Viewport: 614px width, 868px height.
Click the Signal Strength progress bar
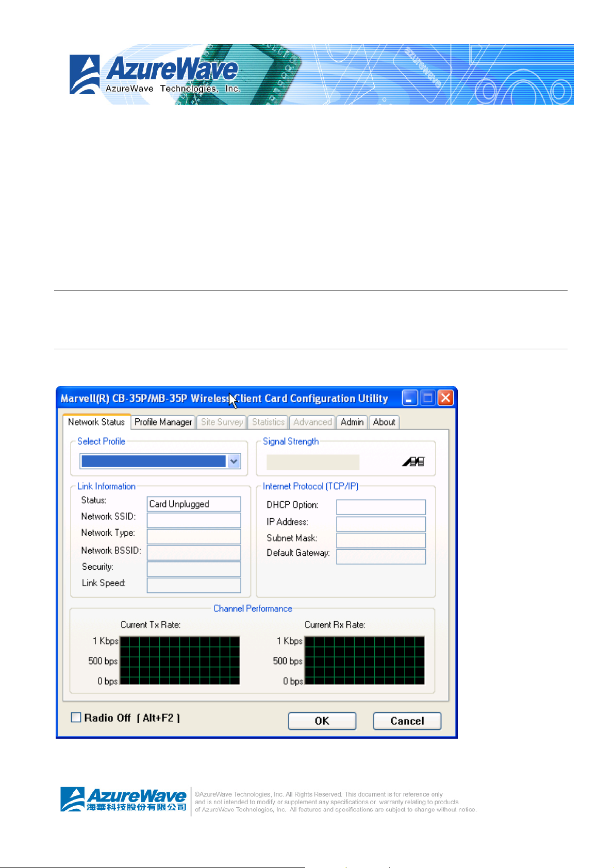tap(313, 462)
